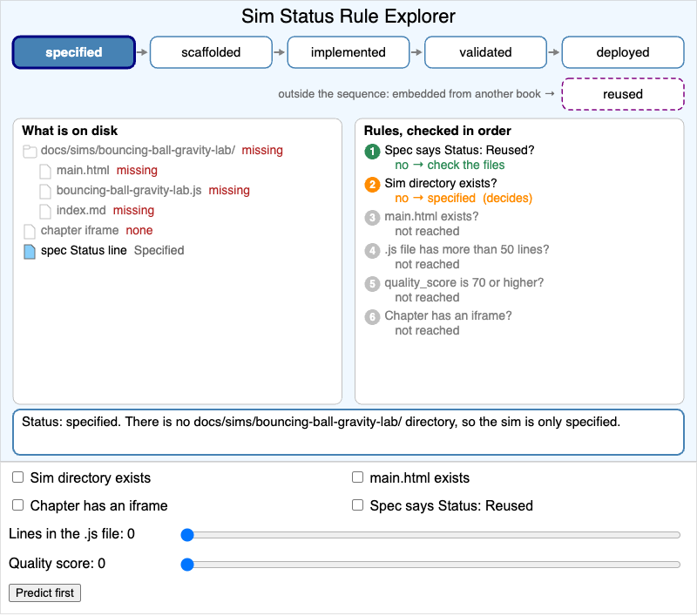Viewport: 697px width, 616px height.
Task: Click the file icon beside index.md
Action: (x=45, y=211)
